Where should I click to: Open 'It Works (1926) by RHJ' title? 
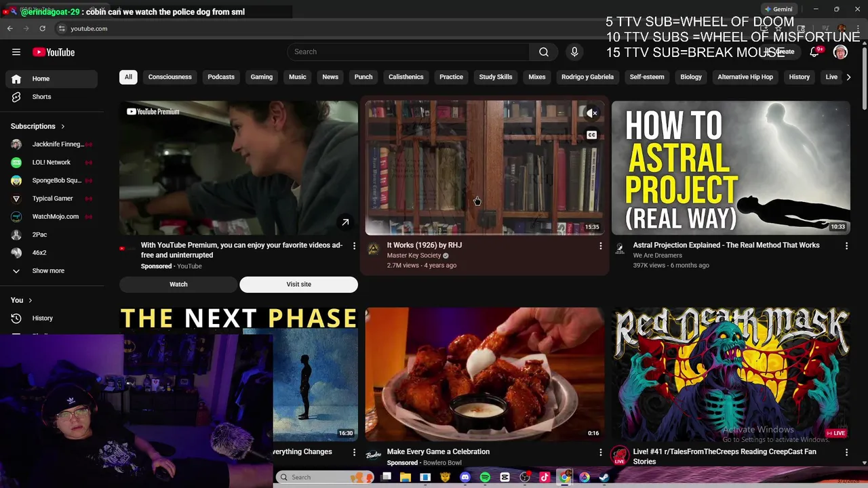pyautogui.click(x=425, y=245)
